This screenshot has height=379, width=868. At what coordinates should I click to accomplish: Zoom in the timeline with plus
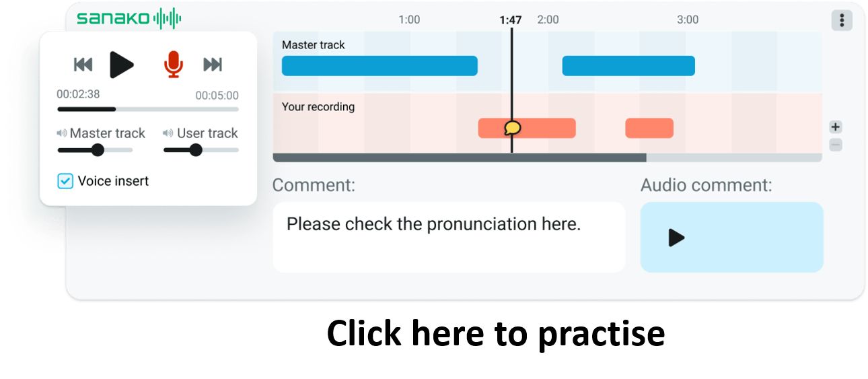(836, 127)
